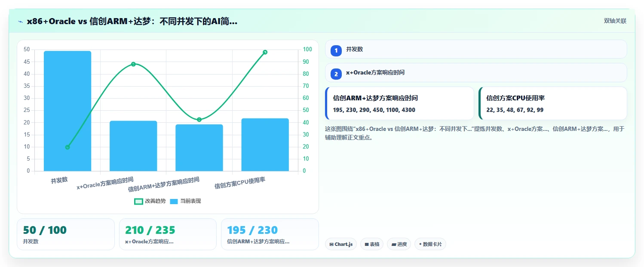Click the left axis value 50
Viewport: 644px width, 267px height.
(27, 50)
